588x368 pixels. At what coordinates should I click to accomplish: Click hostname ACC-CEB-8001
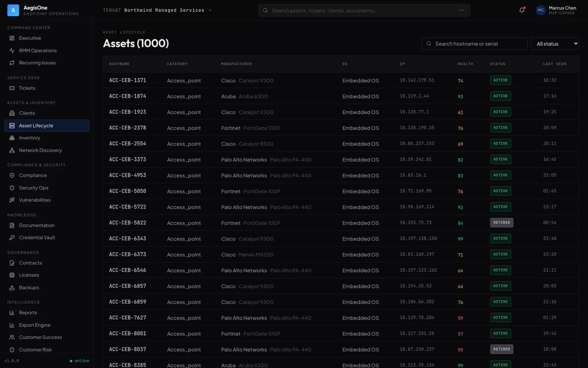click(x=128, y=333)
